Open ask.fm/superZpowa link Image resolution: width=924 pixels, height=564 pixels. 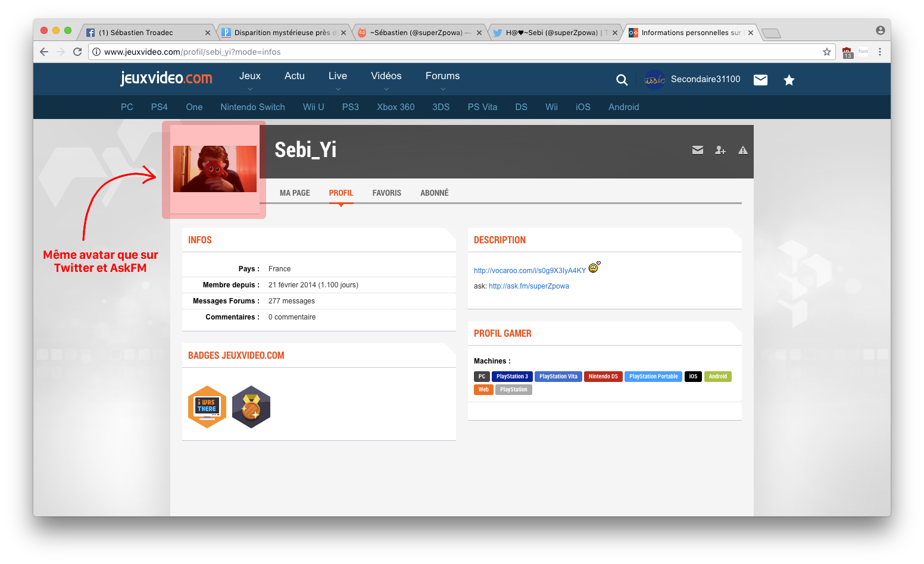tap(529, 286)
